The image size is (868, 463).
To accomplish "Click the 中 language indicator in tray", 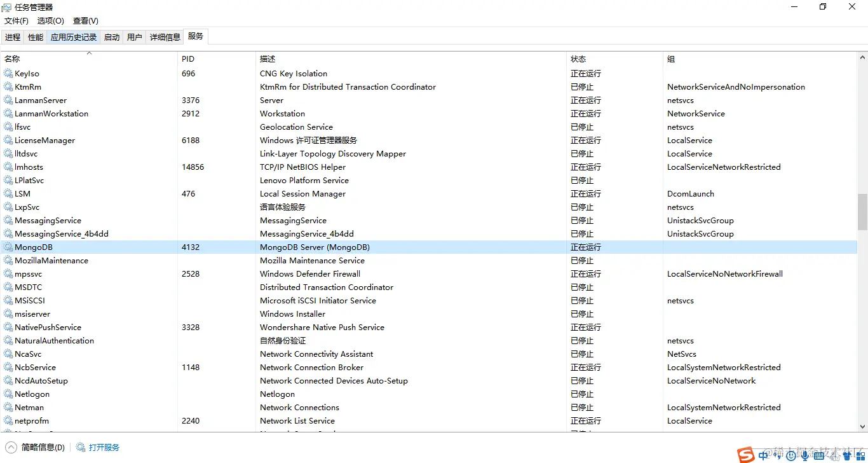I will pyautogui.click(x=764, y=455).
